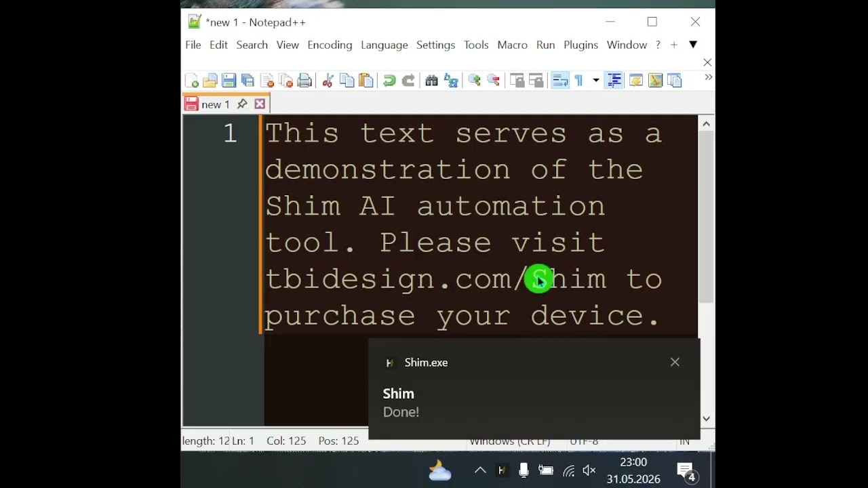Viewport: 868px width, 488px height.
Task: Expand the dropdown arrow beside the pilcrow icon
Action: (x=596, y=81)
